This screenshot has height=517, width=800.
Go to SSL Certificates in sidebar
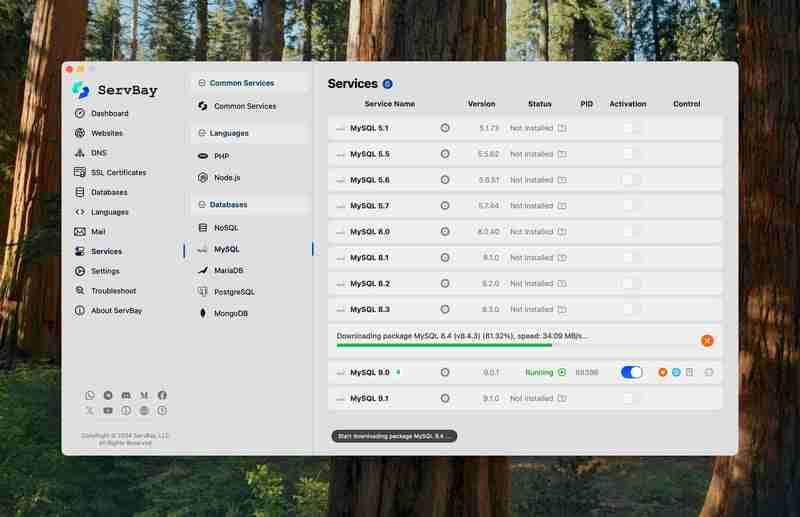pyautogui.click(x=116, y=172)
